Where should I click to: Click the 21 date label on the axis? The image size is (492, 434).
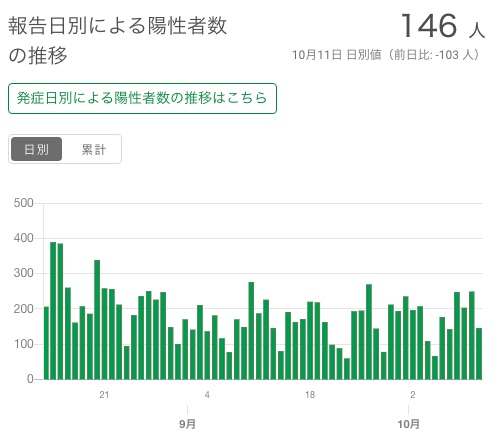coord(104,395)
